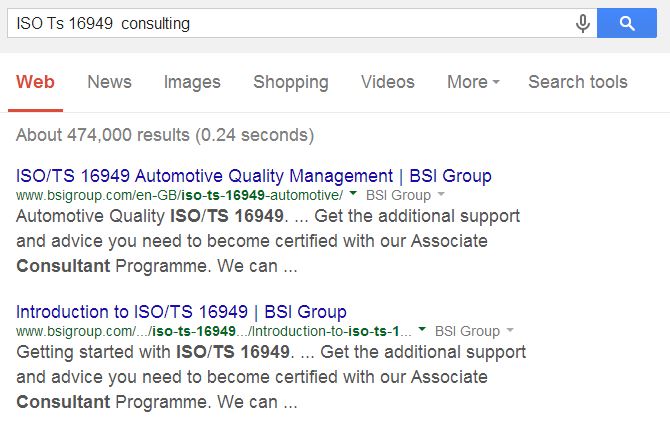This screenshot has height=423, width=670.
Task: Switch to the News tab
Action: click(109, 82)
